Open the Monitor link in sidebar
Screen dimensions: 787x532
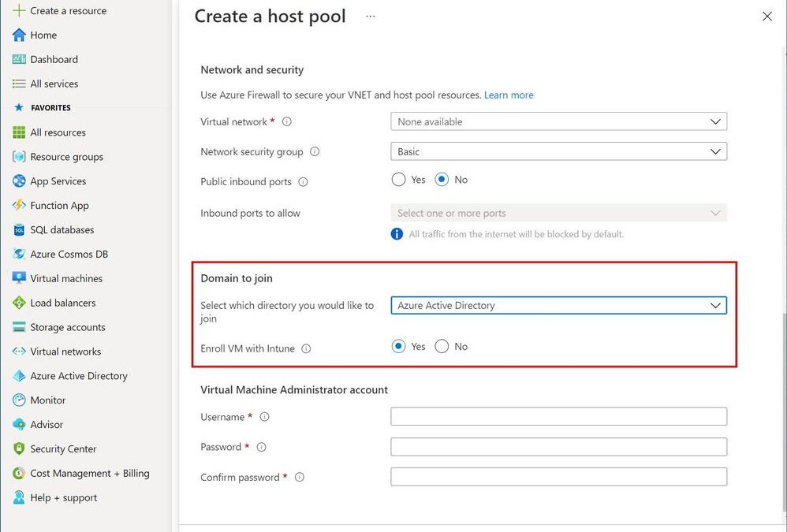pos(47,400)
